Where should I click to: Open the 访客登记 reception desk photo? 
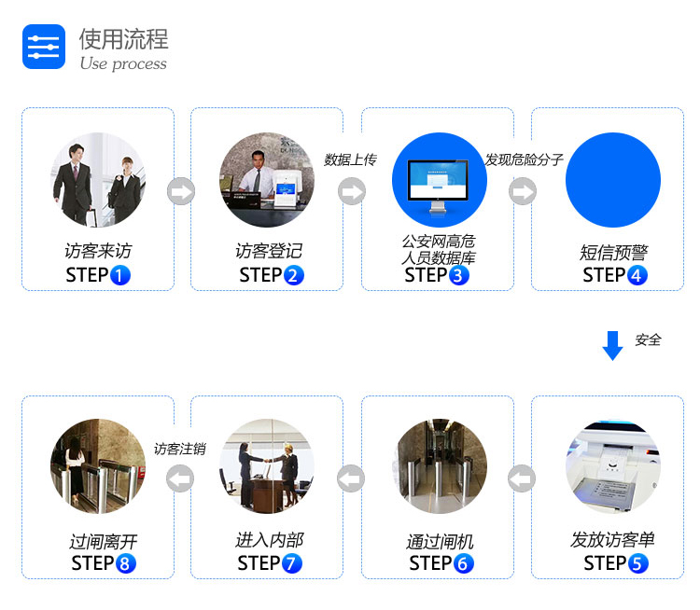(x=267, y=180)
